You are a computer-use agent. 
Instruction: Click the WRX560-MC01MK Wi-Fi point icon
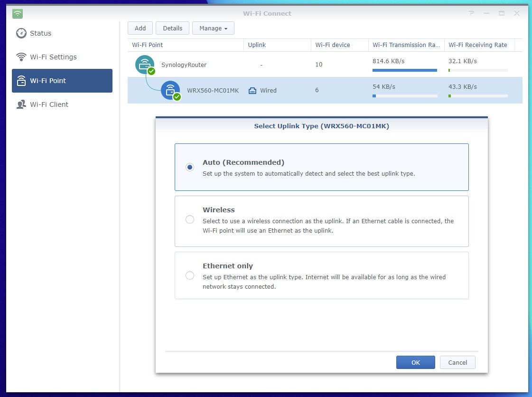pos(170,90)
